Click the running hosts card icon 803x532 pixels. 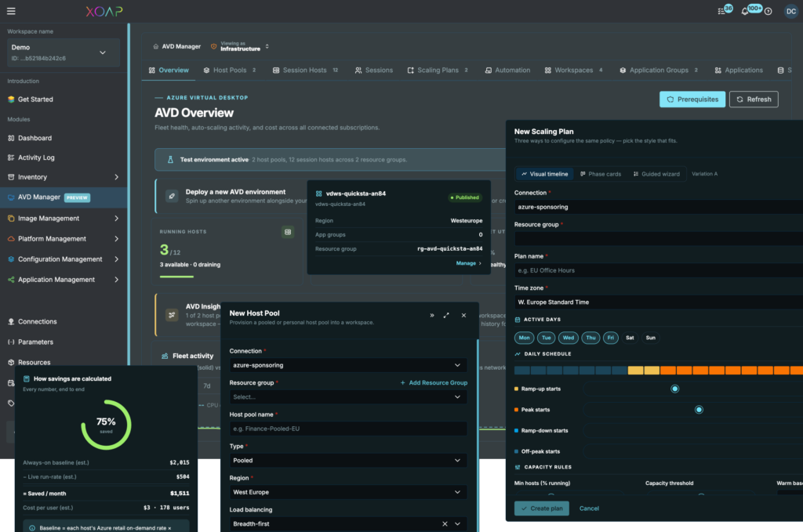tap(288, 232)
